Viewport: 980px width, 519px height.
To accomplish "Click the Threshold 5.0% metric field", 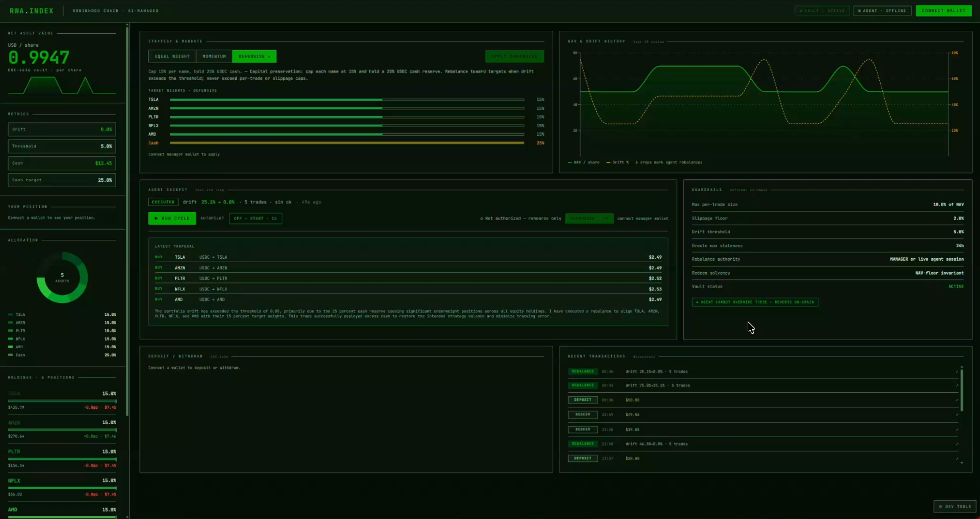I will point(62,146).
